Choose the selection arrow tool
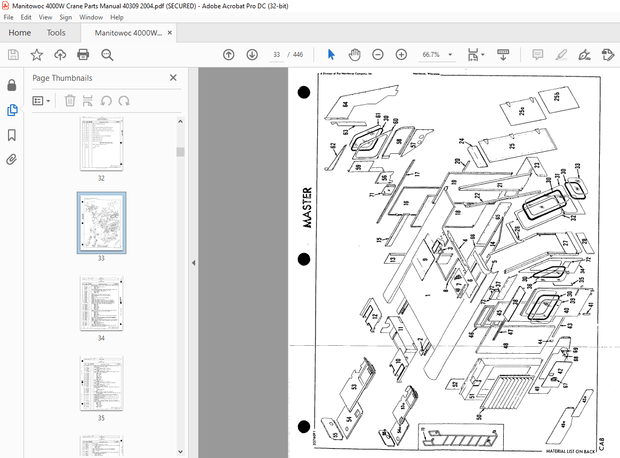 click(331, 55)
